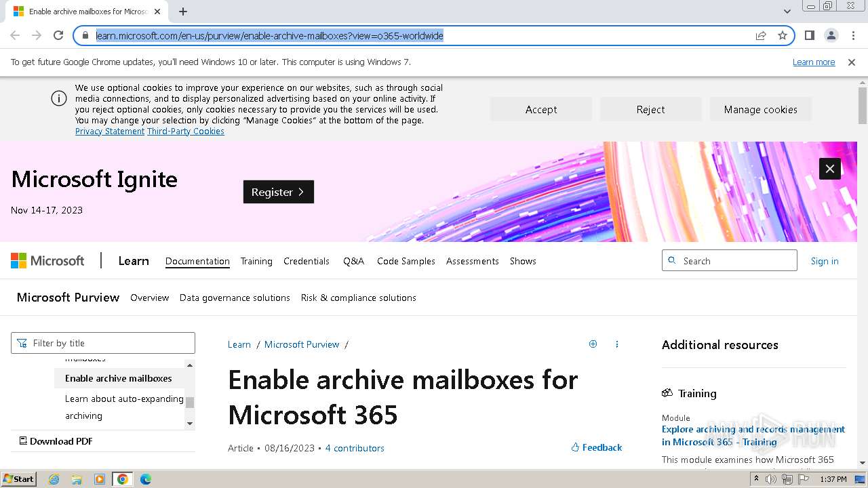
Task: Open the Q&A menu item
Action: [353, 261]
